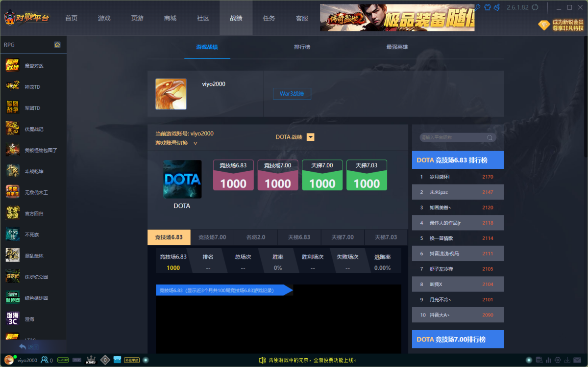Viewport: 588px width, 367px height.
Task: Open the shirt skin icon in title bar
Action: [488, 7]
